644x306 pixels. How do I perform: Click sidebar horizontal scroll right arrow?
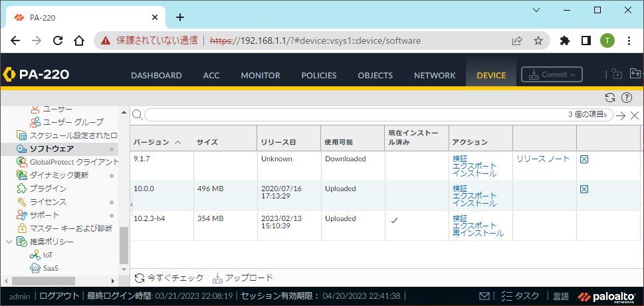(x=113, y=281)
